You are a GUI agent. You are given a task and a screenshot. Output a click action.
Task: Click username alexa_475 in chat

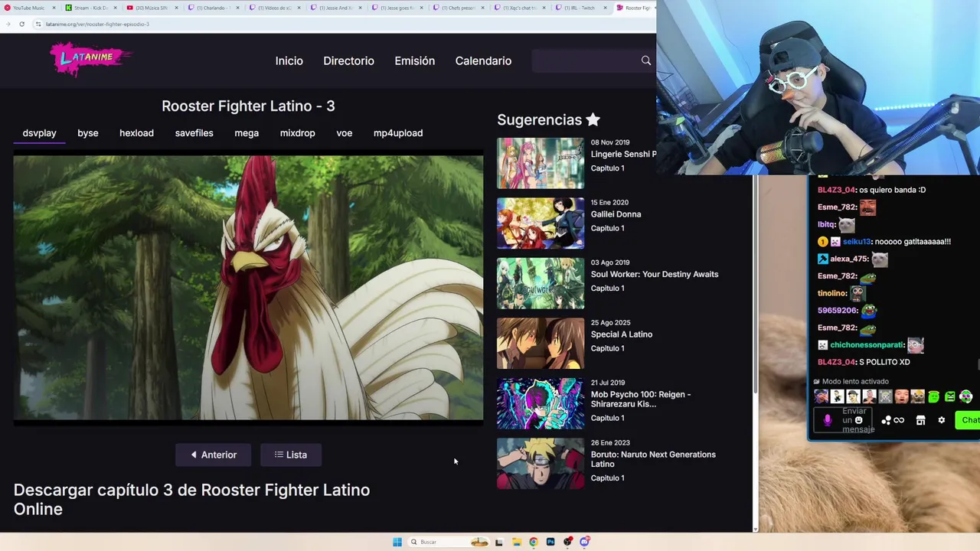tap(848, 259)
